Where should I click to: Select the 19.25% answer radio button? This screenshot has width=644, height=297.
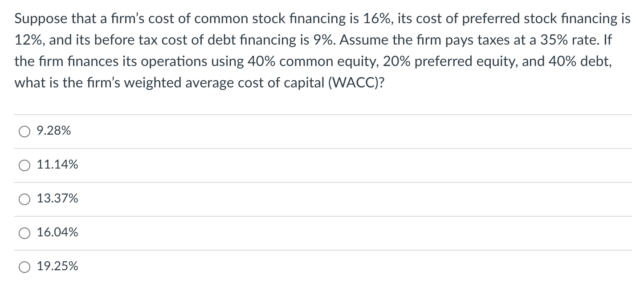24,267
